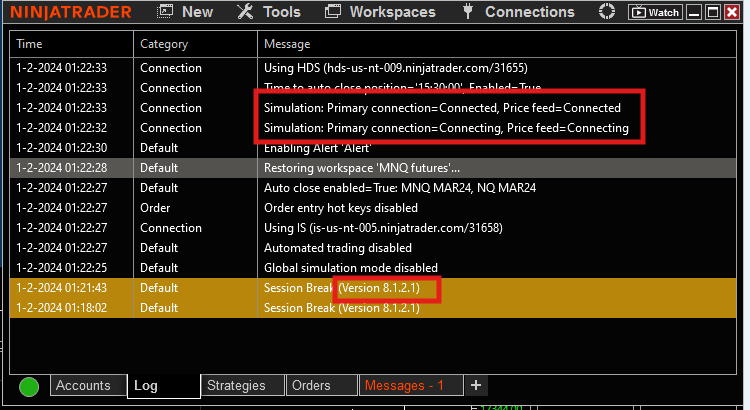
Task: Add a new tab with plus button
Action: 476,385
